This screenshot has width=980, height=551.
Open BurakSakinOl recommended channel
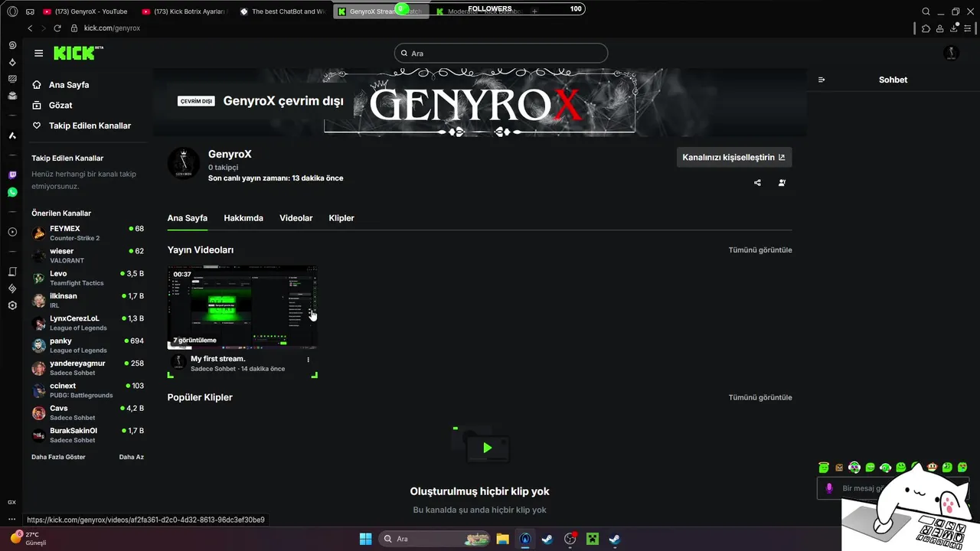pyautogui.click(x=87, y=435)
